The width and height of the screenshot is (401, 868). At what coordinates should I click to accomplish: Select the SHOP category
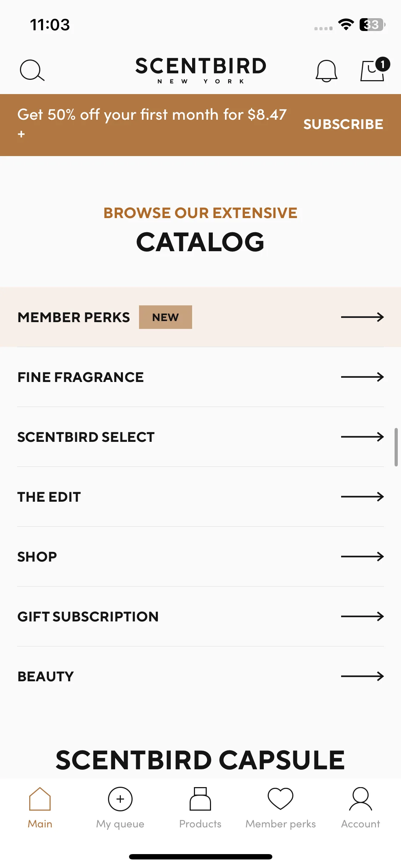pos(200,557)
